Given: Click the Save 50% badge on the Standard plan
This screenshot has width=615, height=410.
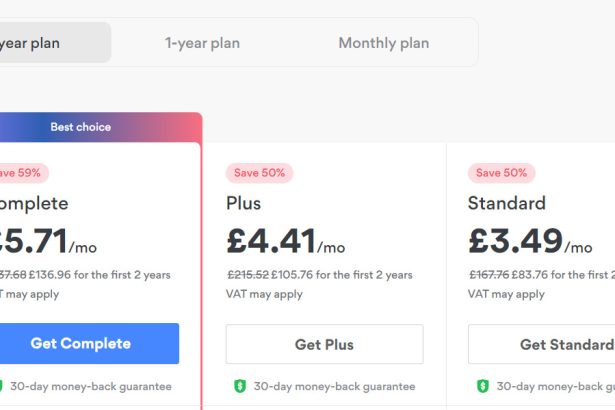Looking at the screenshot, I should (501, 173).
